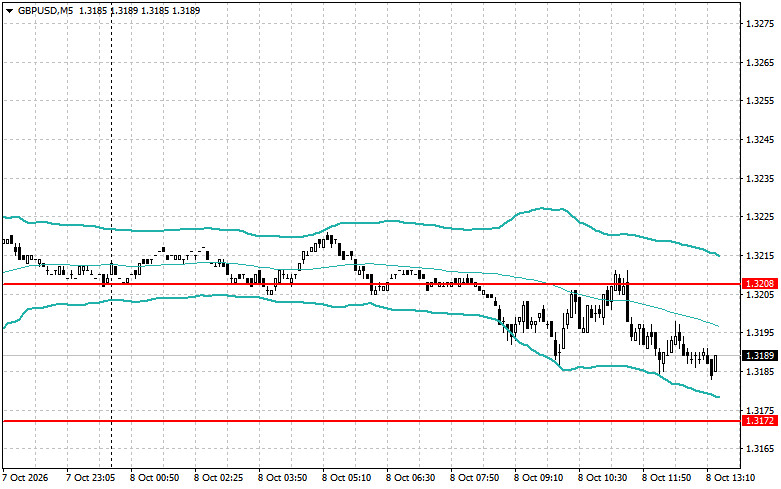
Task: Select the red 1.3172 price level label
Action: point(760,421)
